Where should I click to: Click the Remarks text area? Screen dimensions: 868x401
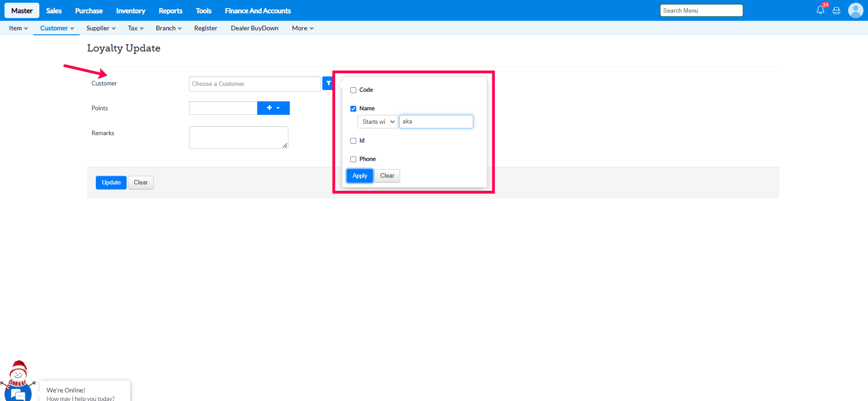(x=239, y=137)
